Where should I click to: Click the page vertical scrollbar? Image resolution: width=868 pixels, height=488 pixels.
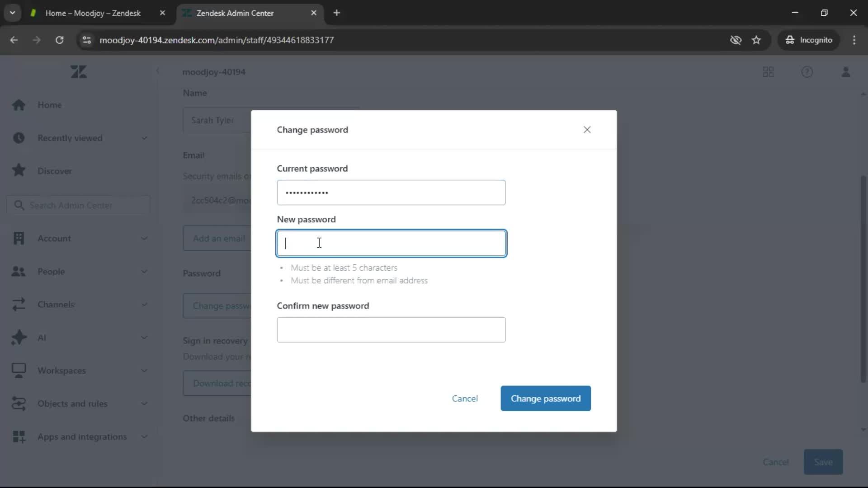click(863, 280)
